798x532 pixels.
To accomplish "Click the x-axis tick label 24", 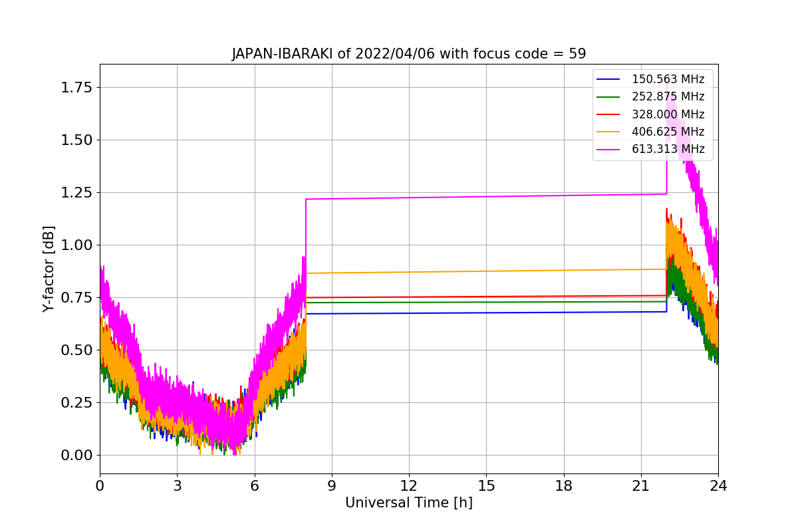I will (718, 486).
